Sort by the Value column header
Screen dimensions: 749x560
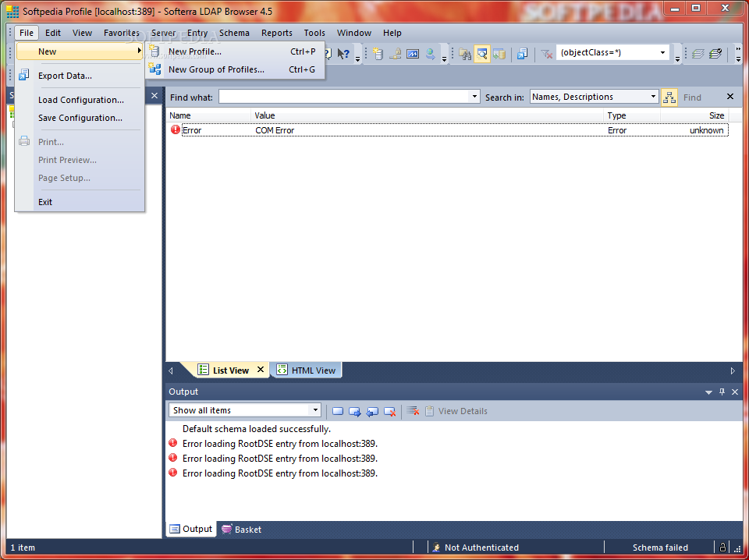click(x=427, y=115)
